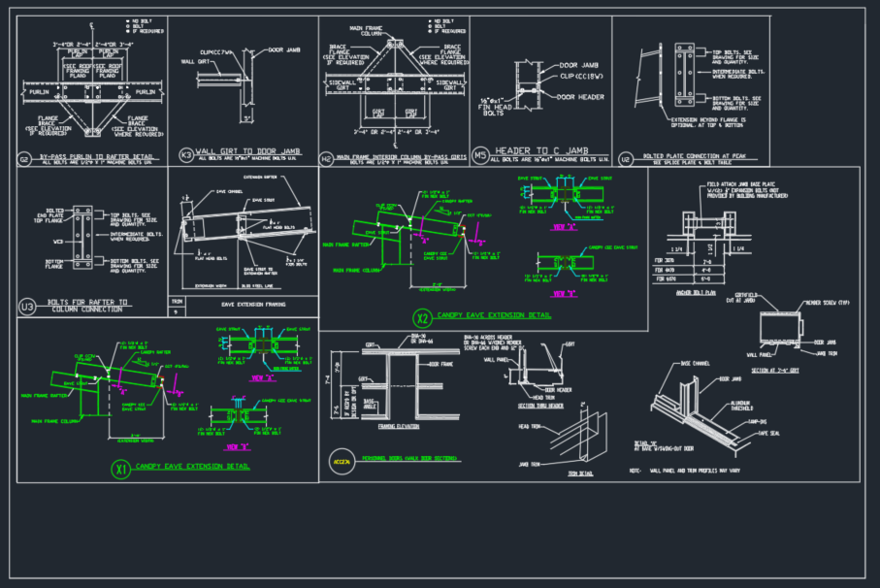Select the "FRAMING ELEVATION" caption

point(399,426)
